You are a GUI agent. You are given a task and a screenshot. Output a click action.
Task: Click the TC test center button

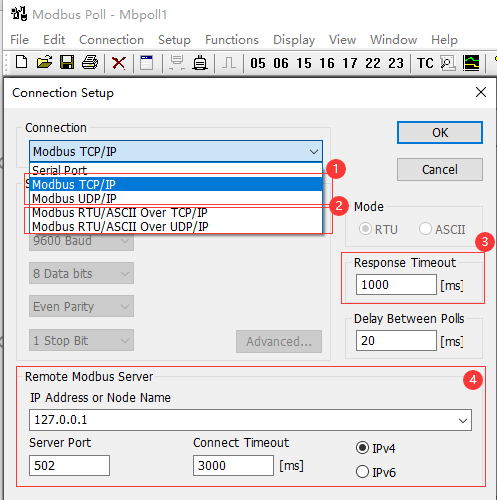(x=425, y=63)
